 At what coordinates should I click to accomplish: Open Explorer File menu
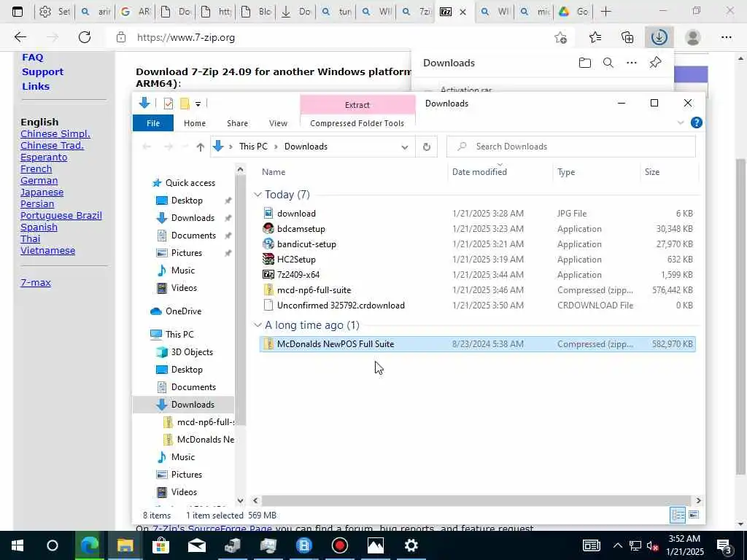click(153, 122)
